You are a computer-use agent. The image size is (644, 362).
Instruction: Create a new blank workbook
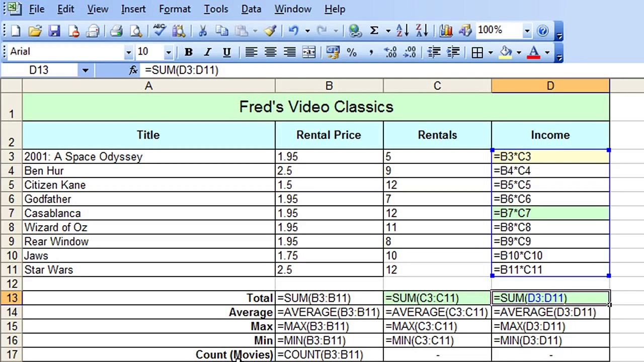pos(16,31)
